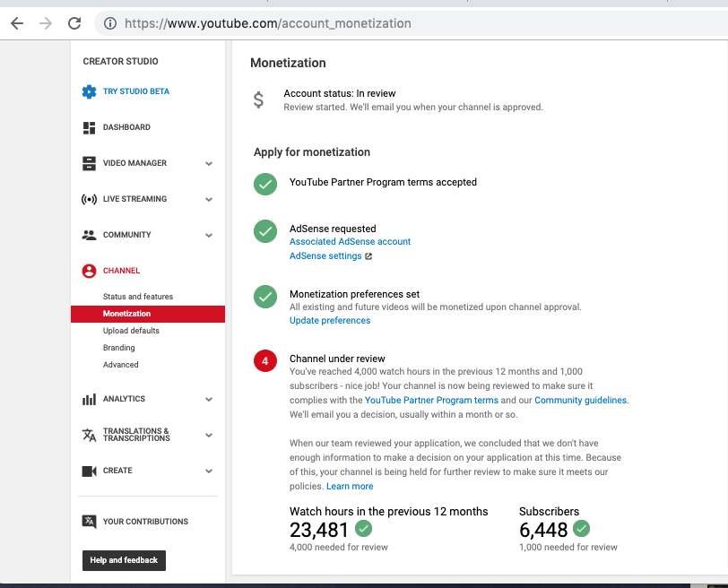This screenshot has height=588, width=728.
Task: Expand Translations & Transcriptions chevron
Action: [209, 436]
